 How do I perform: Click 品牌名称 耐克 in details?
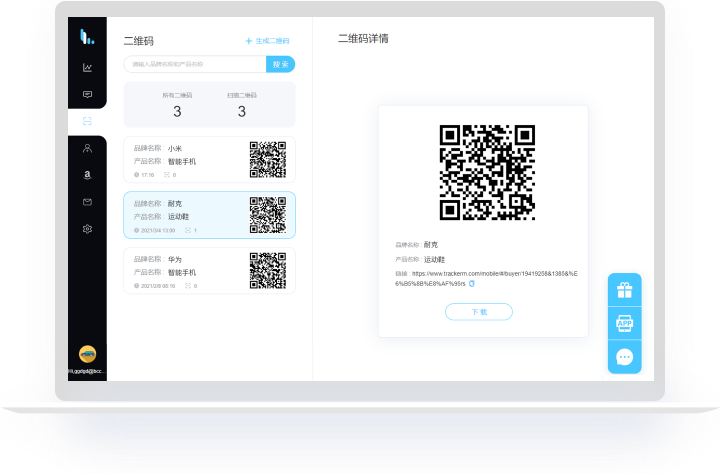417,245
